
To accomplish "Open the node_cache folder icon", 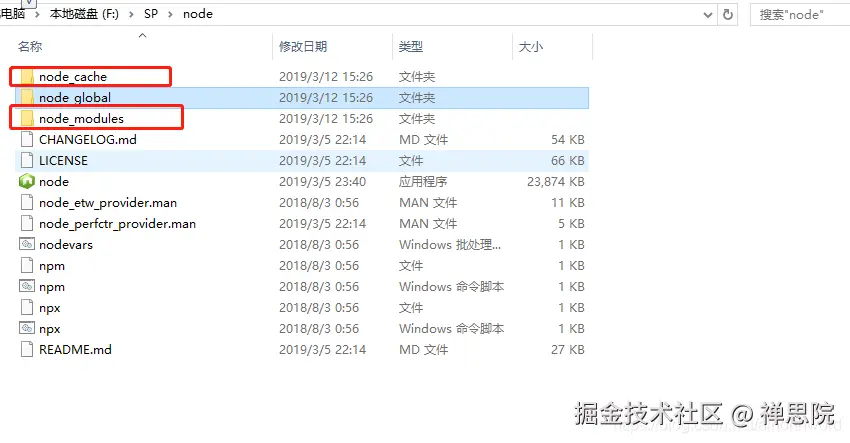I will pos(27,77).
